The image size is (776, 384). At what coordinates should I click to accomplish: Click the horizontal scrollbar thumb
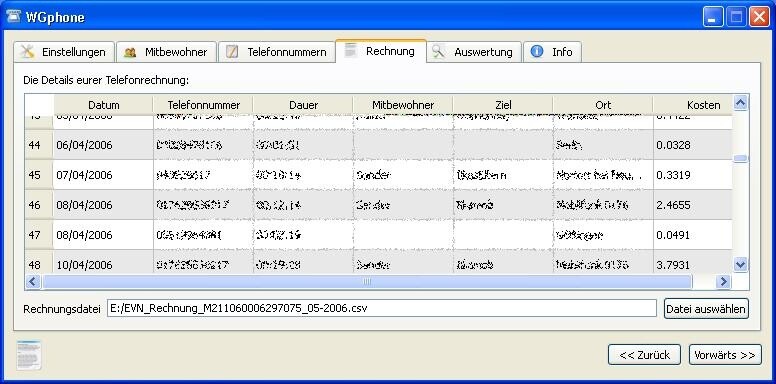point(367,282)
